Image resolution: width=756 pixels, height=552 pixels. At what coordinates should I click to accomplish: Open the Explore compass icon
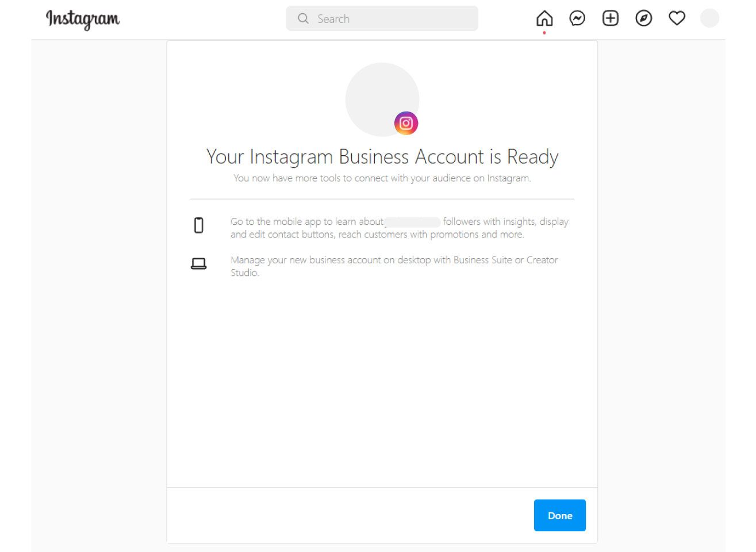coord(644,18)
